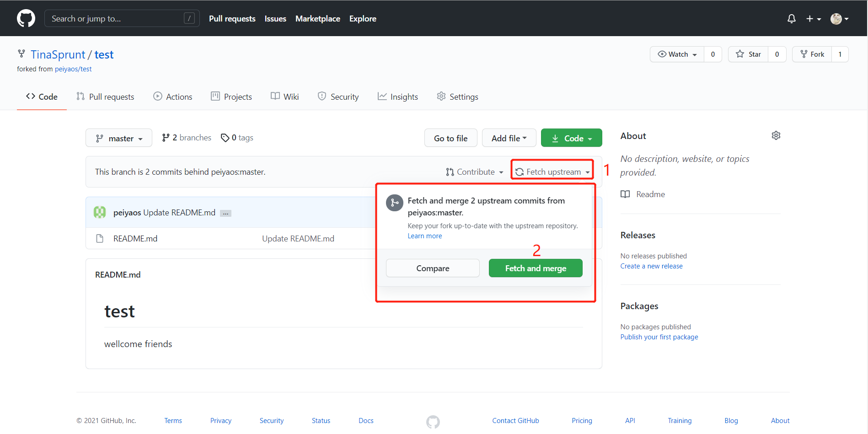The image size is (868, 434).
Task: Click the 2 branches link
Action: [x=187, y=138]
